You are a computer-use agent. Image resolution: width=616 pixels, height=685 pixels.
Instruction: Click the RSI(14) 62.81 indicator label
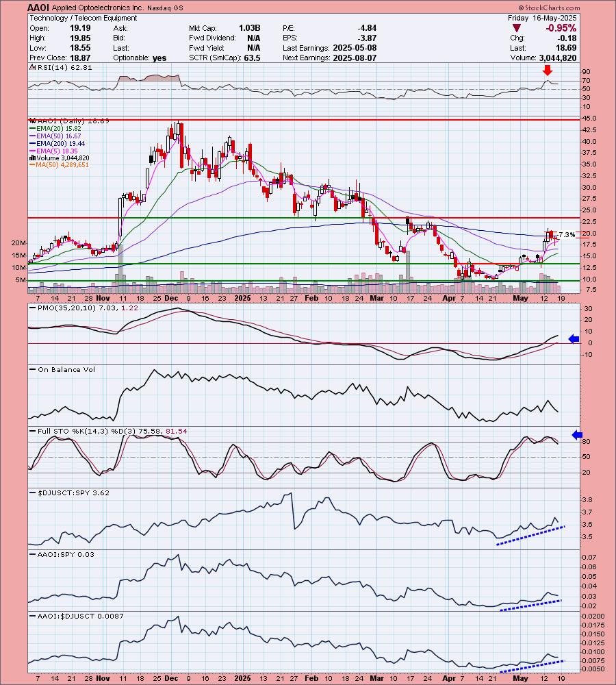coord(62,67)
